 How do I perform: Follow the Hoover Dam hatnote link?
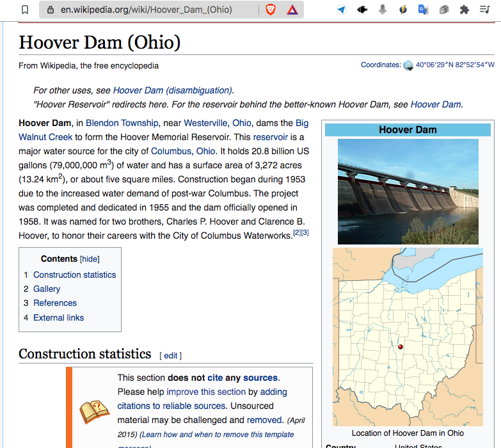[436, 104]
